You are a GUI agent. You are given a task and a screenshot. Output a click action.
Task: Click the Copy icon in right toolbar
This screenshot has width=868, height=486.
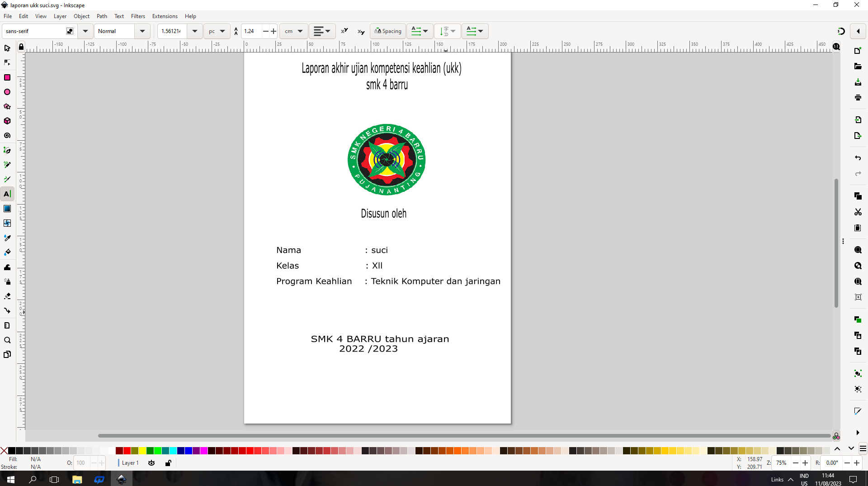858,196
